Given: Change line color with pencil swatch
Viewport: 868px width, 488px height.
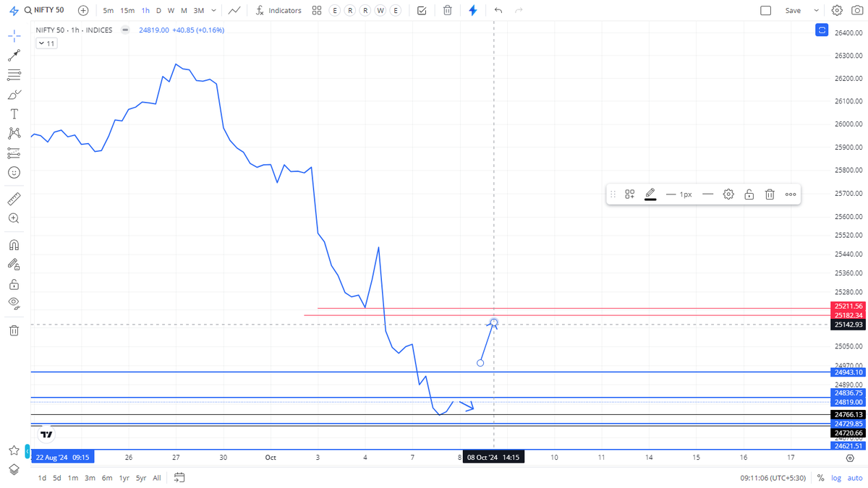Looking at the screenshot, I should (650, 194).
